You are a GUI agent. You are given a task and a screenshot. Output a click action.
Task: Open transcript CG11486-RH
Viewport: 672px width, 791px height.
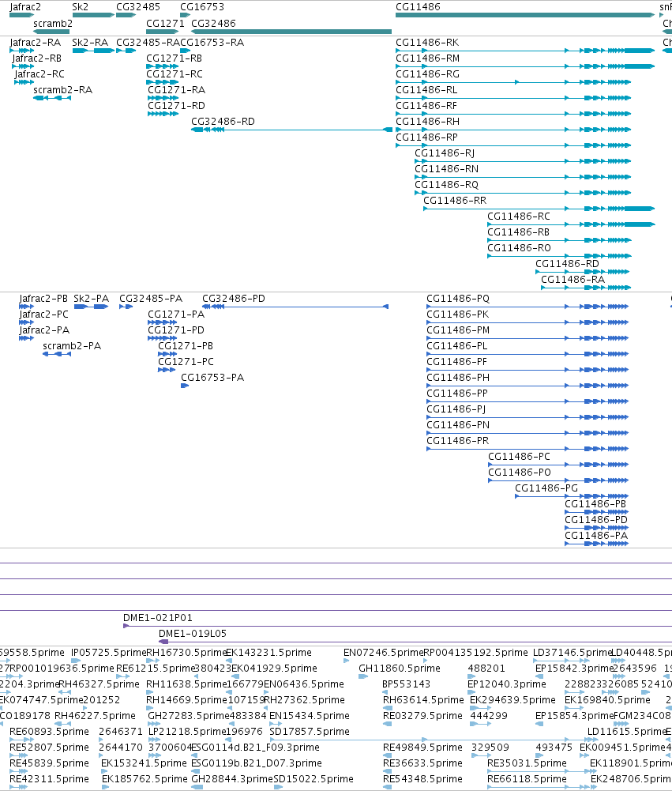pos(427,122)
